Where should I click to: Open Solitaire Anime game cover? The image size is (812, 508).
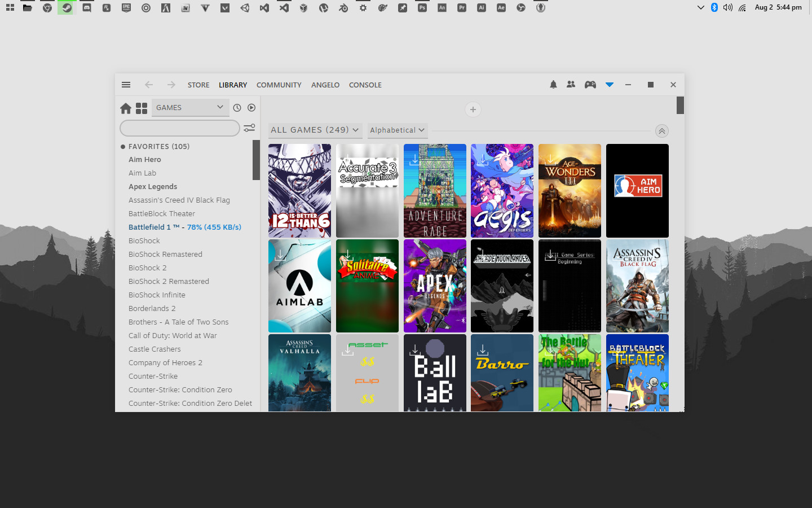pos(367,286)
